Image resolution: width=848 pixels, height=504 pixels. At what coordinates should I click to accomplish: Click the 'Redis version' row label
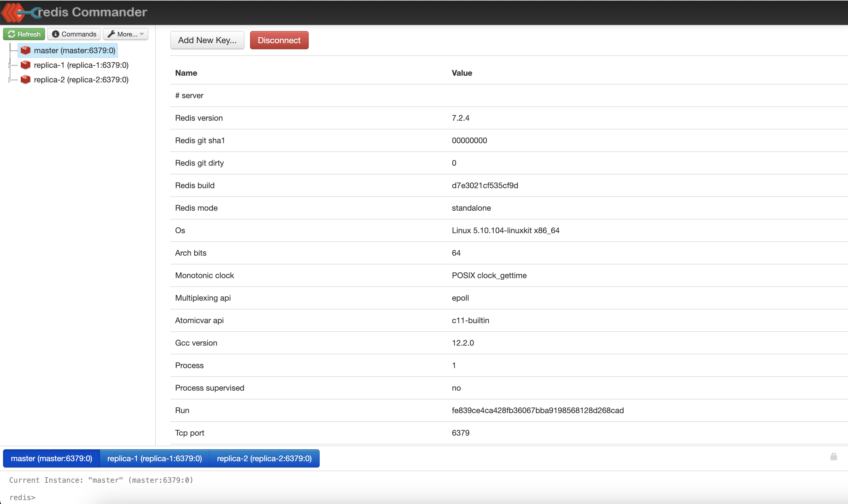[x=199, y=118]
